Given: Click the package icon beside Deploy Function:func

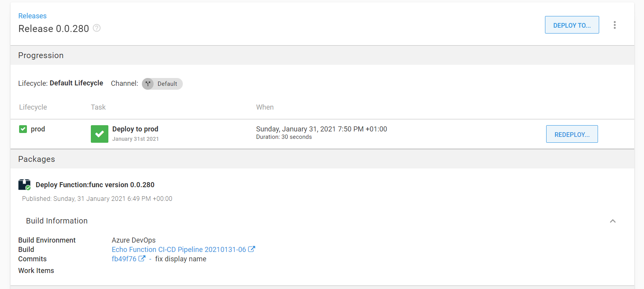Looking at the screenshot, I should (25, 184).
